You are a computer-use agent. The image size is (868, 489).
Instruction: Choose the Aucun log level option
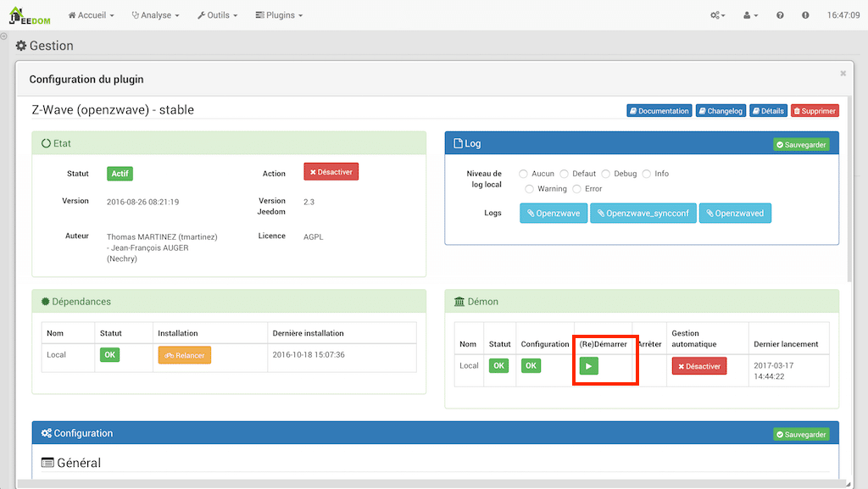click(x=524, y=174)
